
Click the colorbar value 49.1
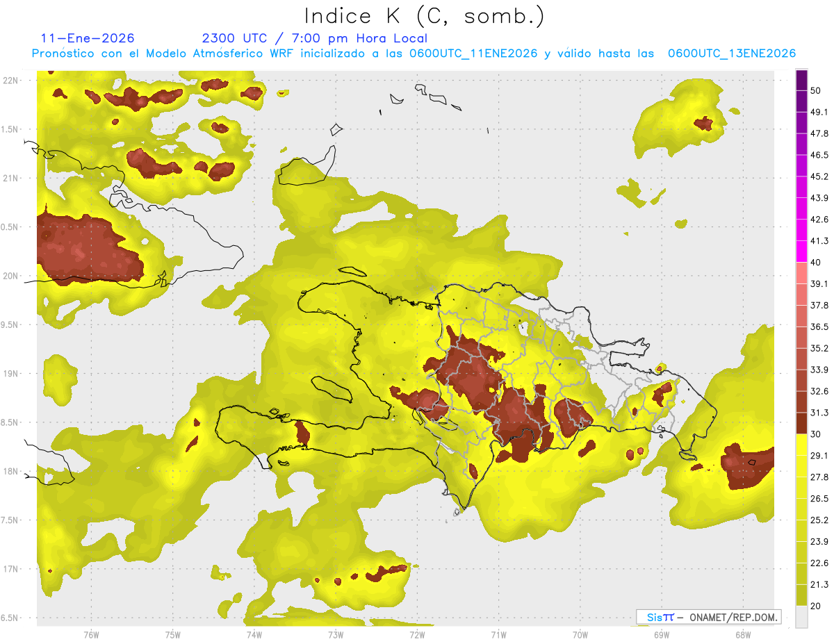point(820,113)
